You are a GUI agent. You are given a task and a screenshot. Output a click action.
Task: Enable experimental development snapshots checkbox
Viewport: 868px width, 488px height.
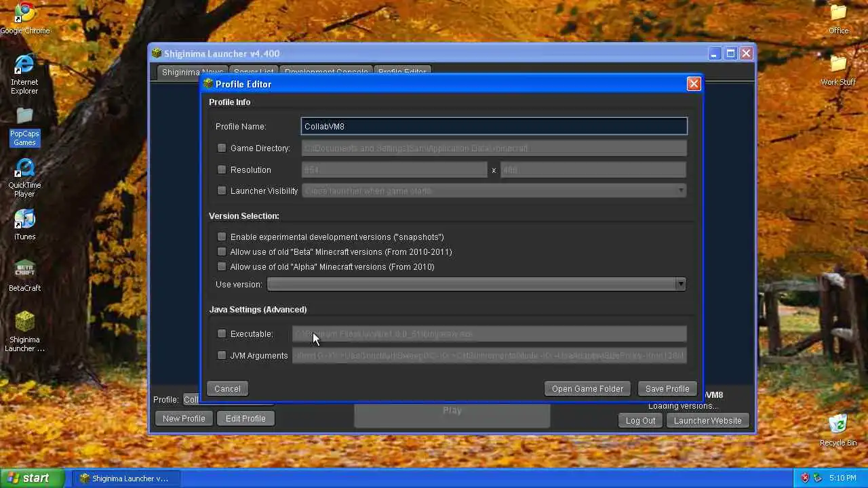pos(222,237)
